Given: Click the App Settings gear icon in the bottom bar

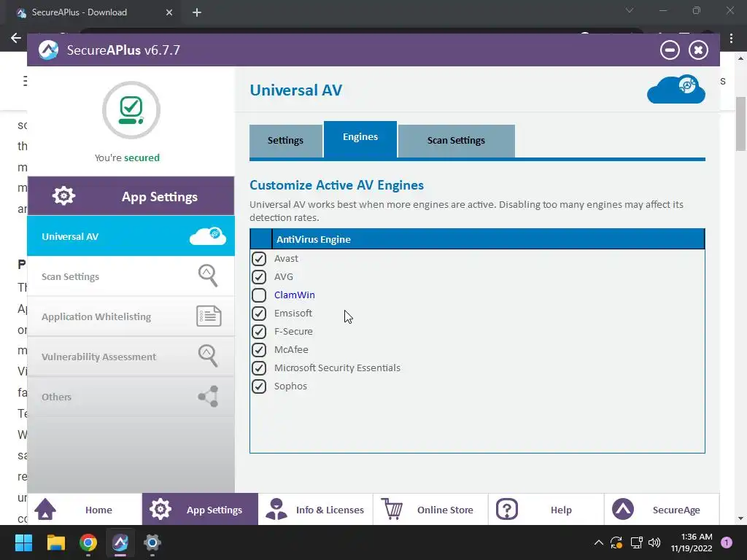Looking at the screenshot, I should click(x=160, y=509).
